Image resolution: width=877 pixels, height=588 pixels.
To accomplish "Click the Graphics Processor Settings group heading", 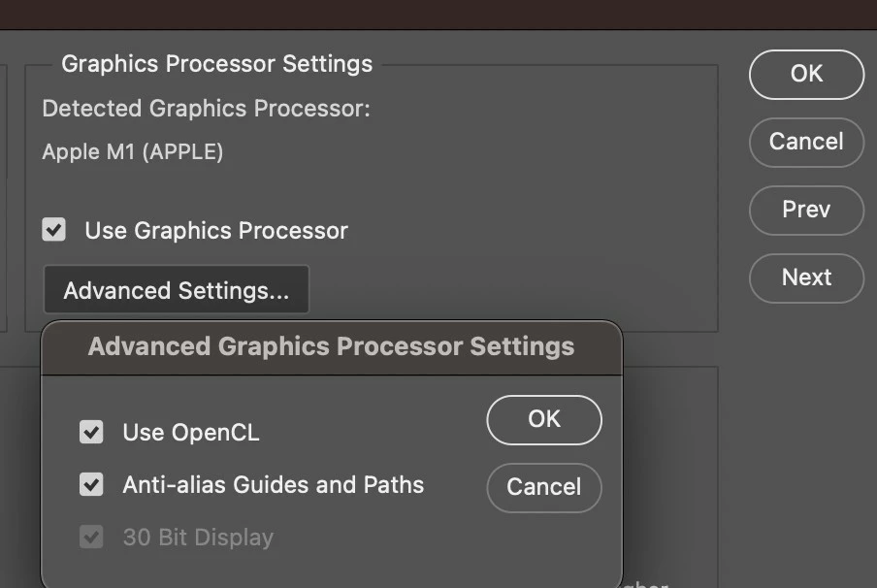I will [216, 64].
